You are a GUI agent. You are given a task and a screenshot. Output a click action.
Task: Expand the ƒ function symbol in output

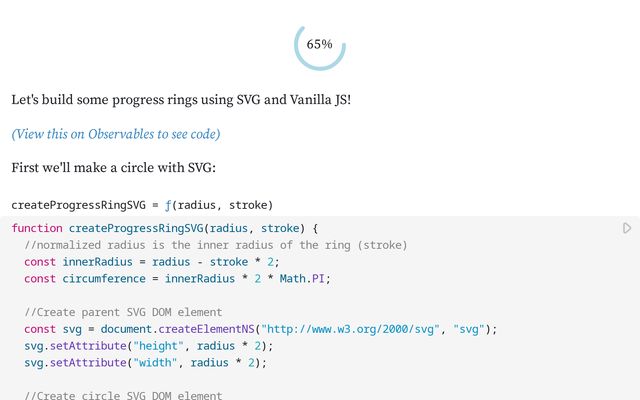click(168, 205)
